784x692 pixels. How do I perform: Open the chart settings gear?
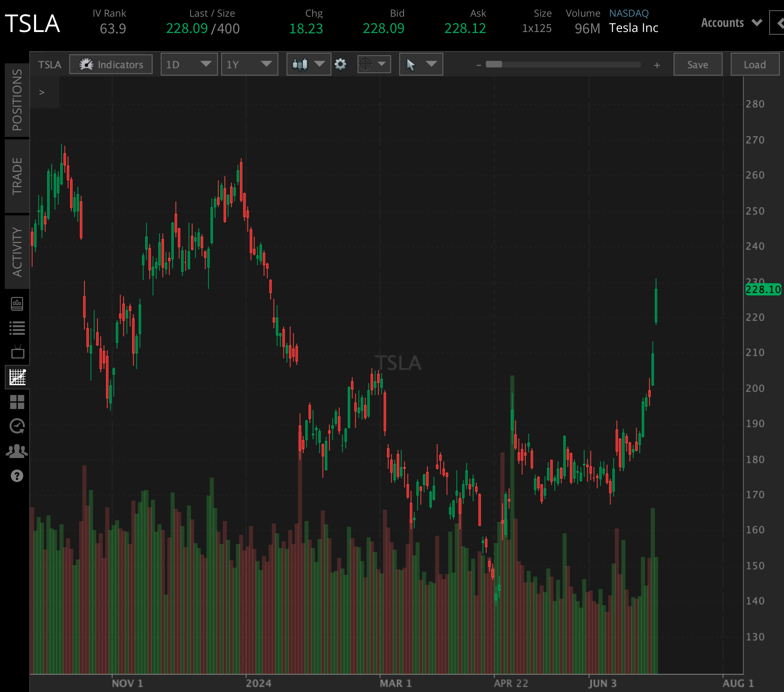[x=340, y=64]
